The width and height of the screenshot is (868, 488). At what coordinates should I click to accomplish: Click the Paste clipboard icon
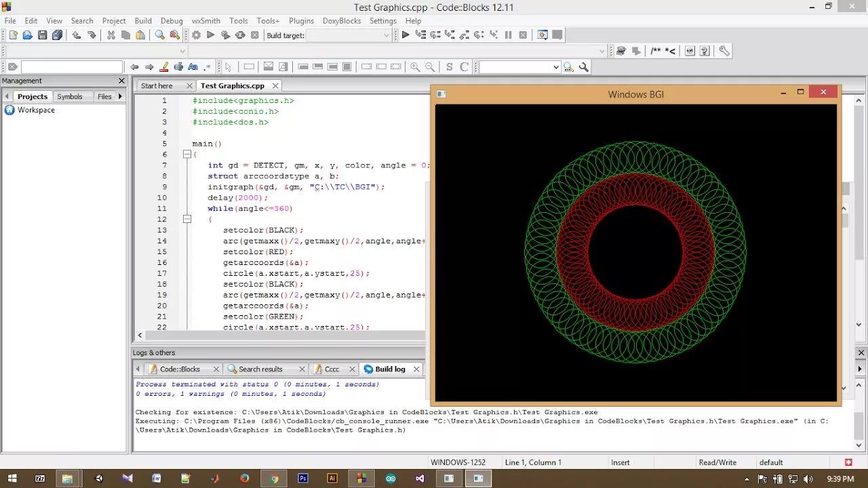[140, 35]
